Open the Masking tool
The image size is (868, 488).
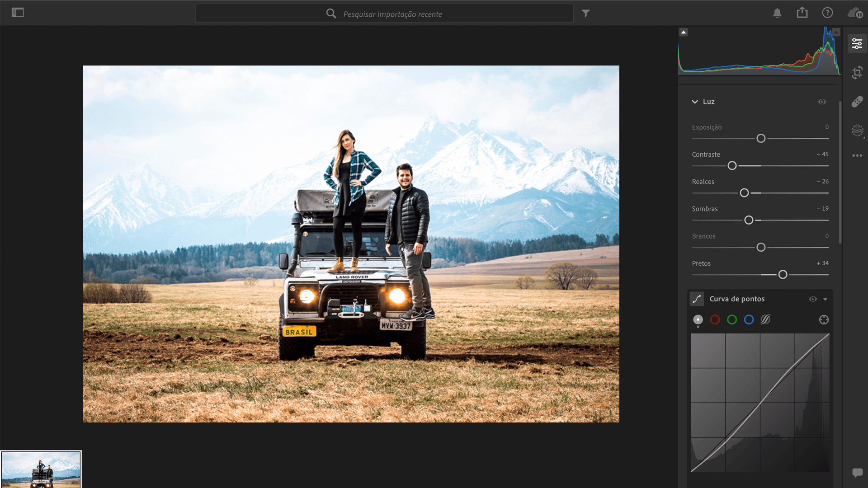857,131
